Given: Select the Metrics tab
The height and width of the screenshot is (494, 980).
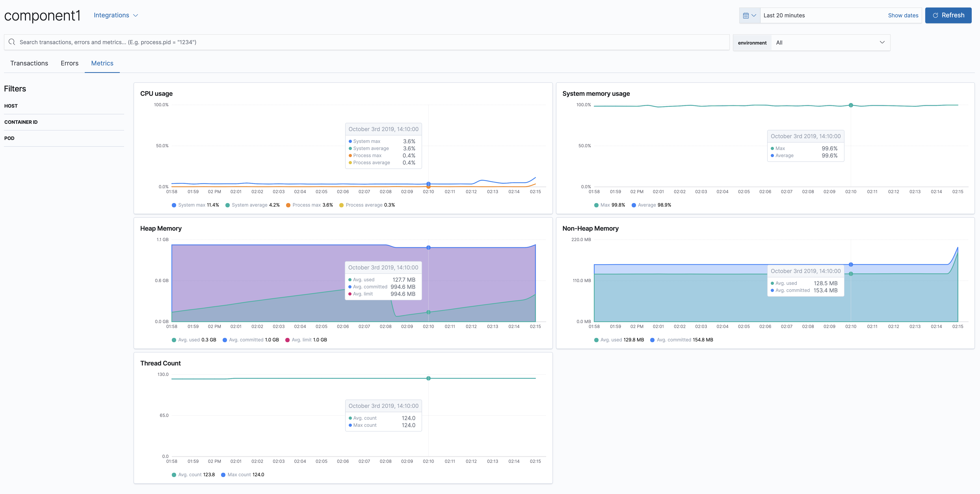Looking at the screenshot, I should [102, 63].
